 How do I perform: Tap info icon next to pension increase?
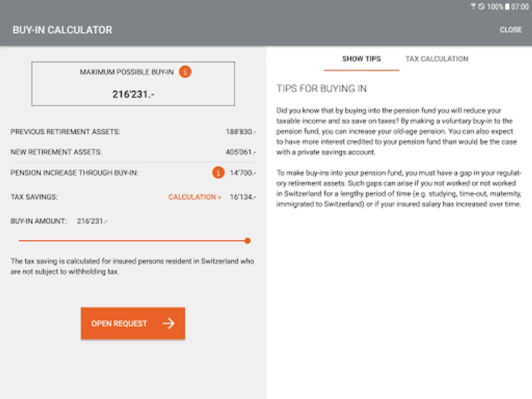click(218, 172)
